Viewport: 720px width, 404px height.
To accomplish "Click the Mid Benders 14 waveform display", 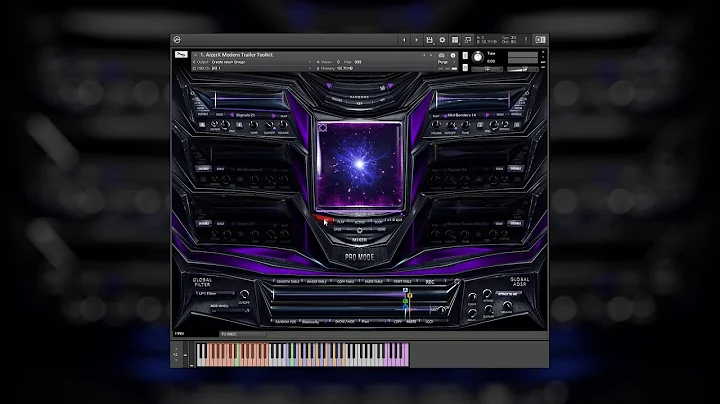I will point(472,99).
